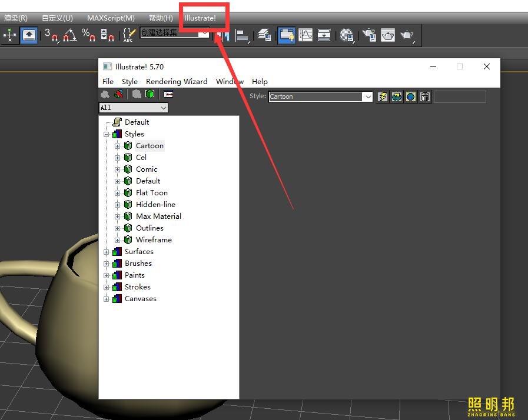The height and width of the screenshot is (420, 528).
Task: Click the lightning bolt icon next to Style
Action: 383,97
